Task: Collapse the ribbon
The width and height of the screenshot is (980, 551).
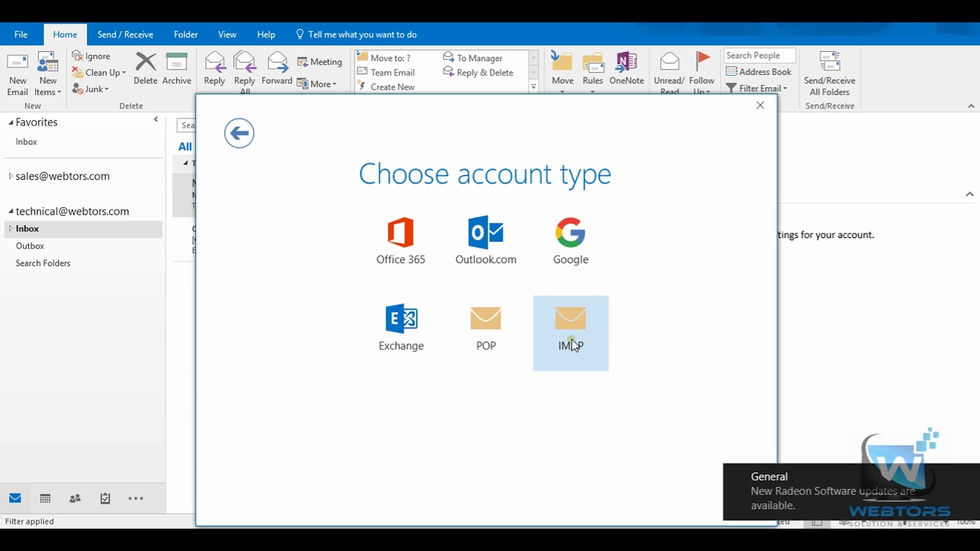Action: click(972, 106)
